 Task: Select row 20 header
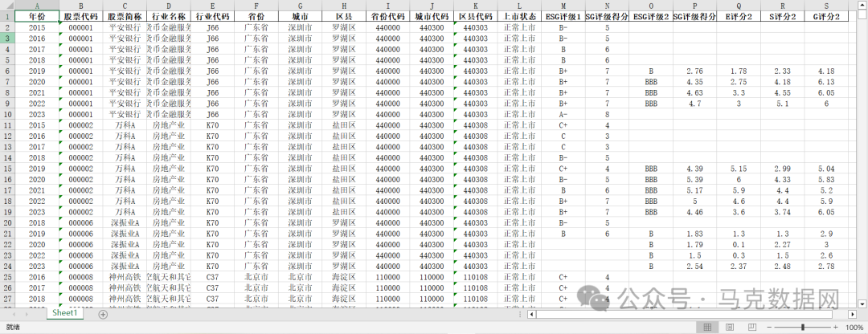coord(7,223)
